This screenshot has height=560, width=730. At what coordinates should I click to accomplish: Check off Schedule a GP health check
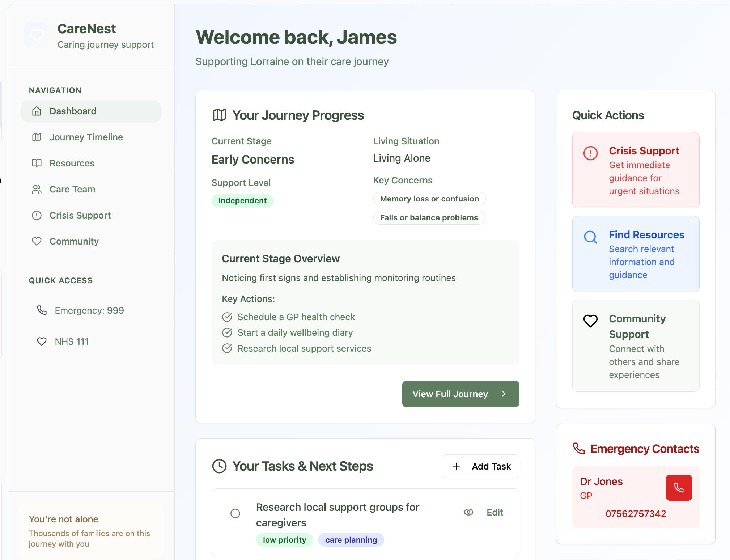(227, 317)
